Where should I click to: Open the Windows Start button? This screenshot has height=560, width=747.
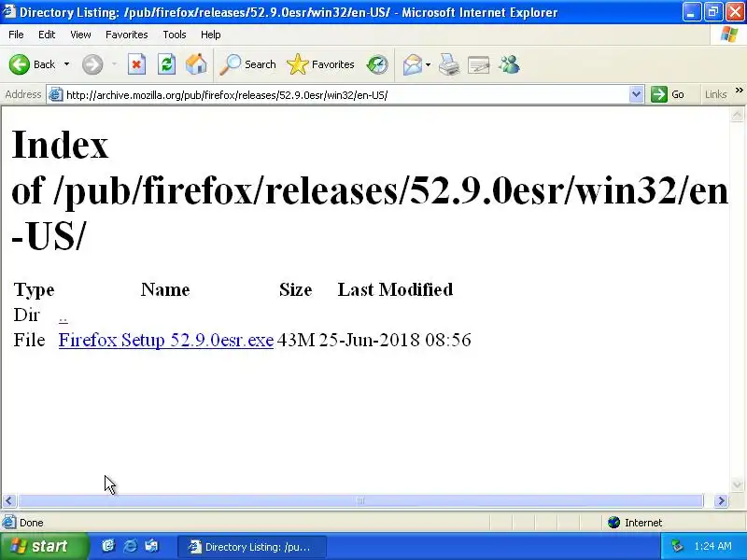(44, 546)
